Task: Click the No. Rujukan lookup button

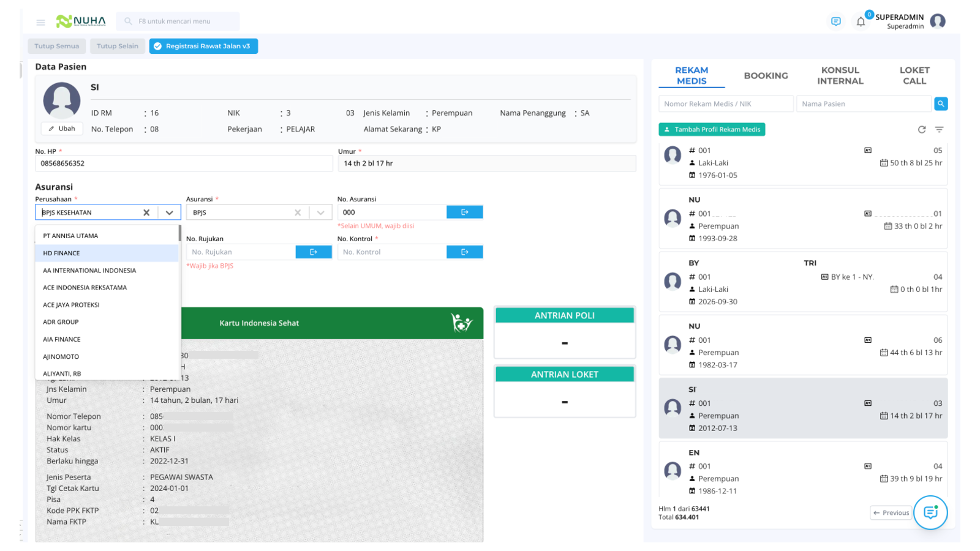Action: (314, 252)
